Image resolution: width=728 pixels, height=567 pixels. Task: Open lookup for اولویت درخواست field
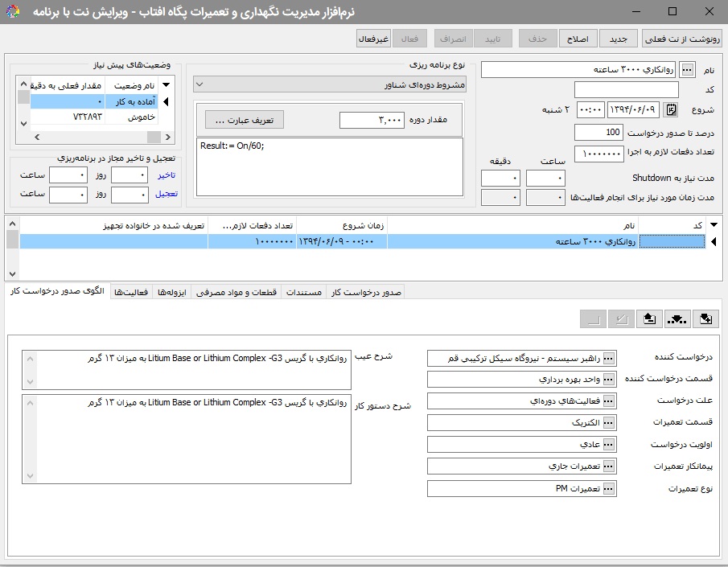point(609,444)
